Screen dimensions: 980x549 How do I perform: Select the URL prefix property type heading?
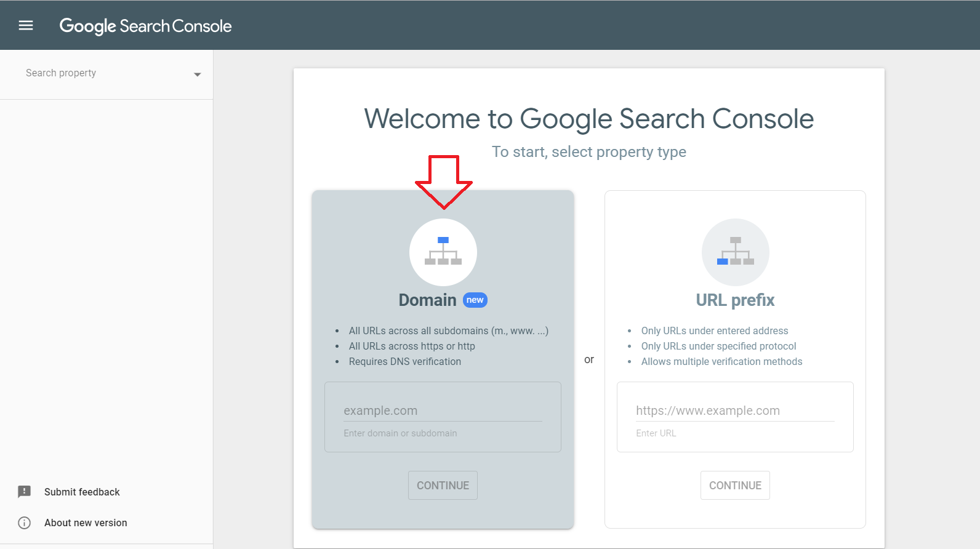(735, 300)
